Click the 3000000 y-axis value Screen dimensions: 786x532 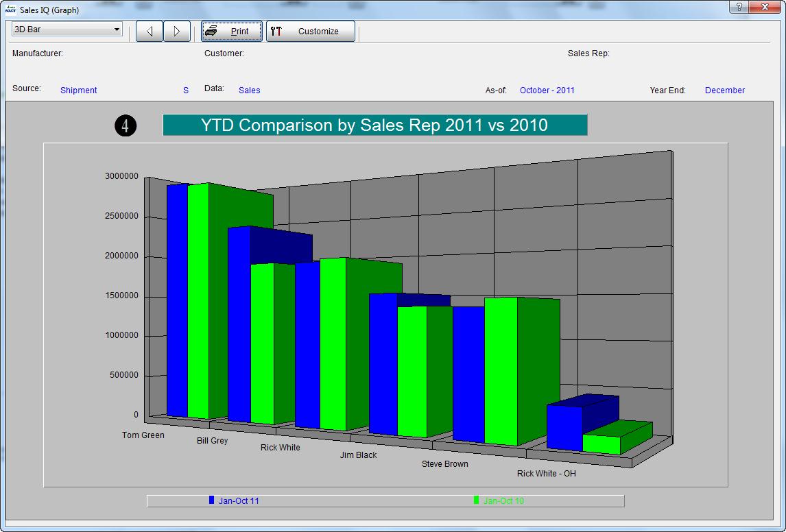pyautogui.click(x=122, y=176)
